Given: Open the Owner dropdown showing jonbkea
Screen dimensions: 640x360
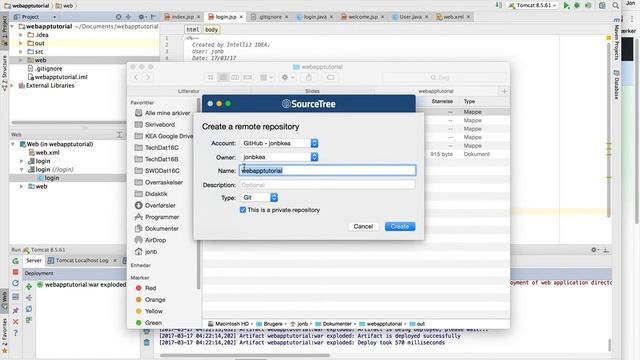Looking at the screenshot, I should tap(279, 157).
